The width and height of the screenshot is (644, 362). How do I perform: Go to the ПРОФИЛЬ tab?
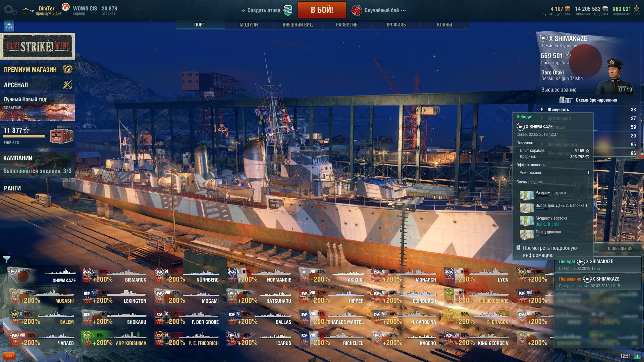(395, 25)
